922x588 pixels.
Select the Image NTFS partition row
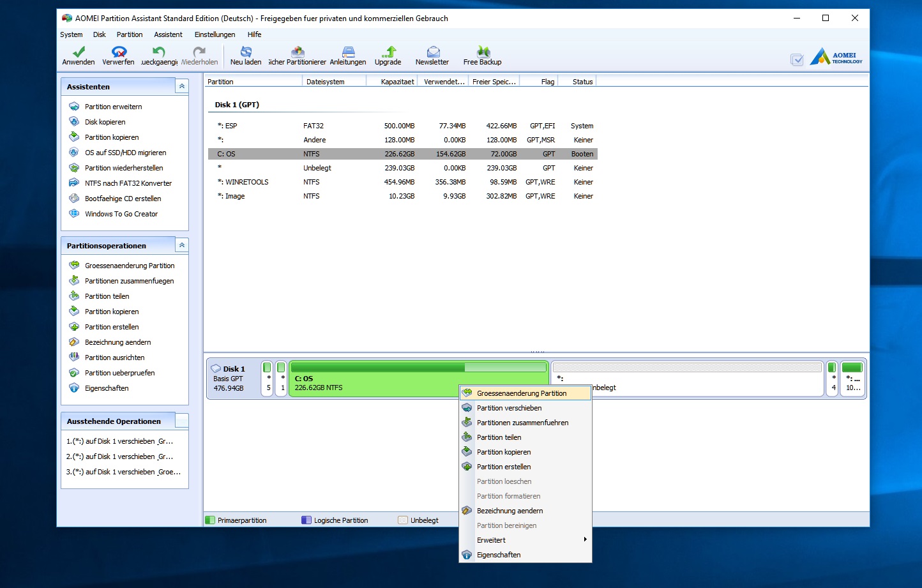click(403, 196)
